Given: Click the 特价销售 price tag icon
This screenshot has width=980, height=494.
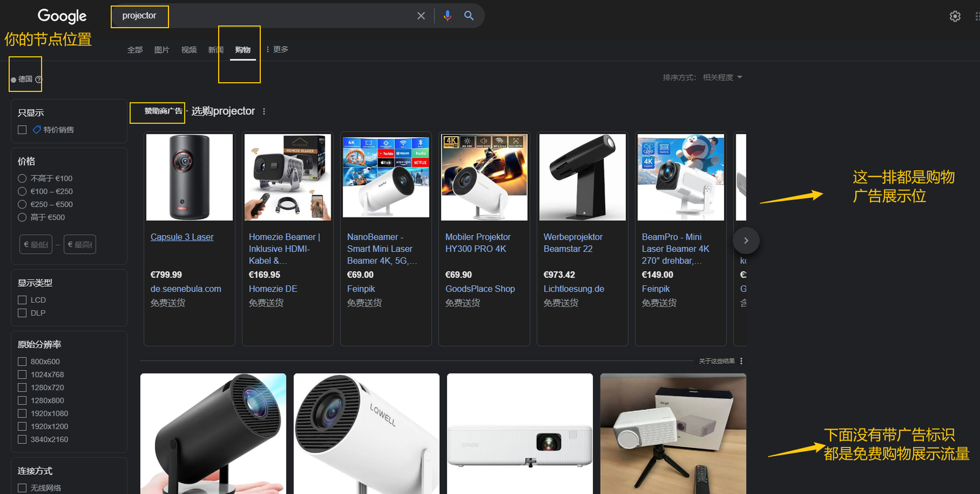Looking at the screenshot, I should (37, 130).
